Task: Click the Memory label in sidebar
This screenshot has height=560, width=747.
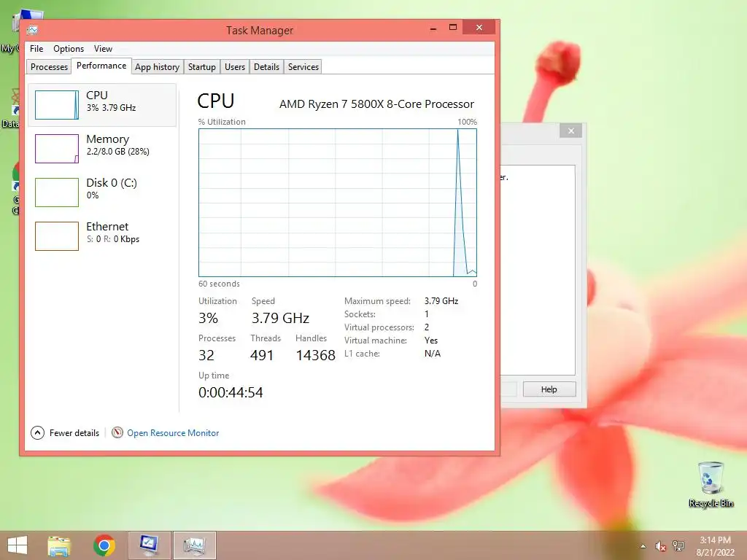Action: pos(108,139)
